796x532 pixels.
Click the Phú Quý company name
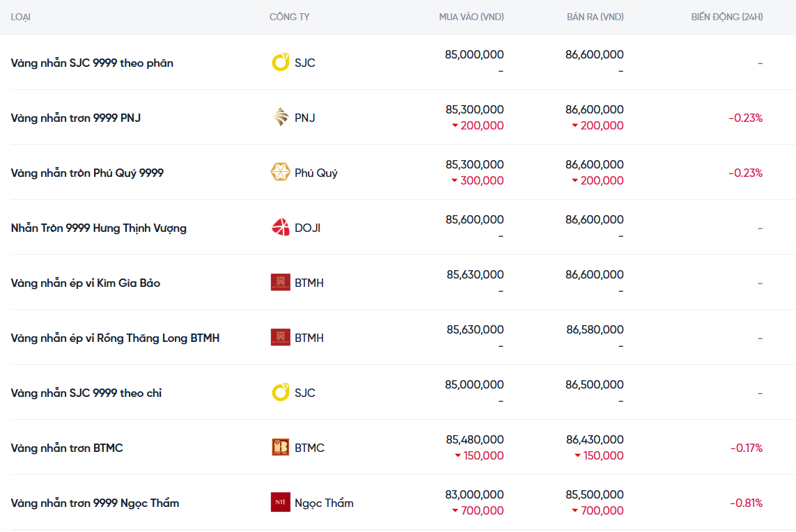coord(315,173)
